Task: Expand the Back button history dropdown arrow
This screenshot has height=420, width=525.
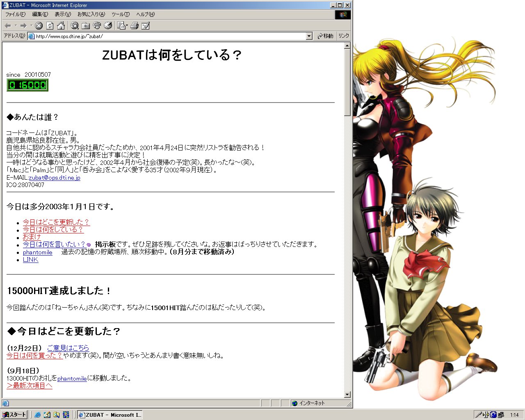Action: click(16, 25)
